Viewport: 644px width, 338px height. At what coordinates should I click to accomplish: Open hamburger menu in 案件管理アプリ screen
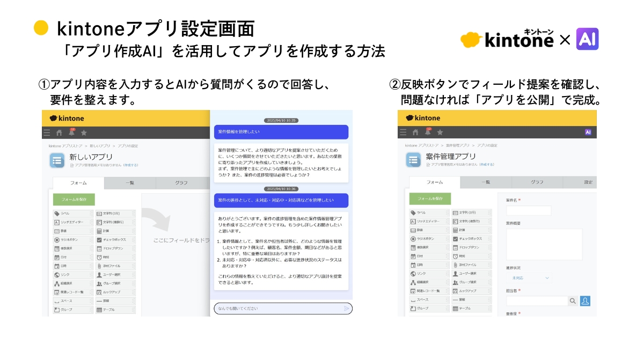click(403, 133)
